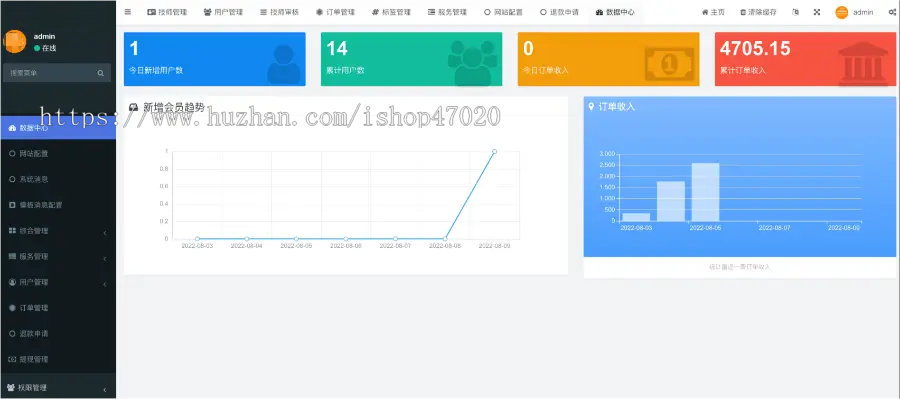Open the 服务管理 top tab
Screen dimensions: 900x399
click(x=448, y=12)
